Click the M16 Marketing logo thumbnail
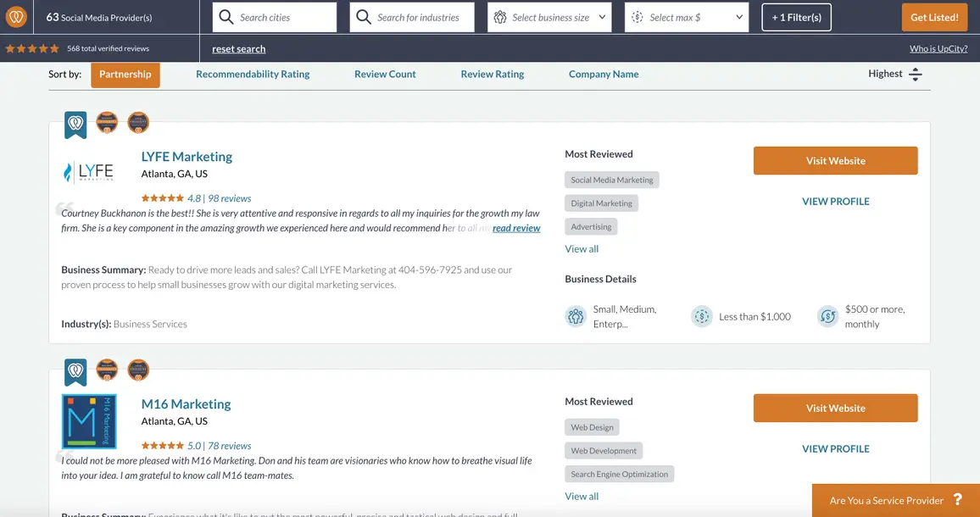Screen dimensions: 980x517 click(89, 421)
